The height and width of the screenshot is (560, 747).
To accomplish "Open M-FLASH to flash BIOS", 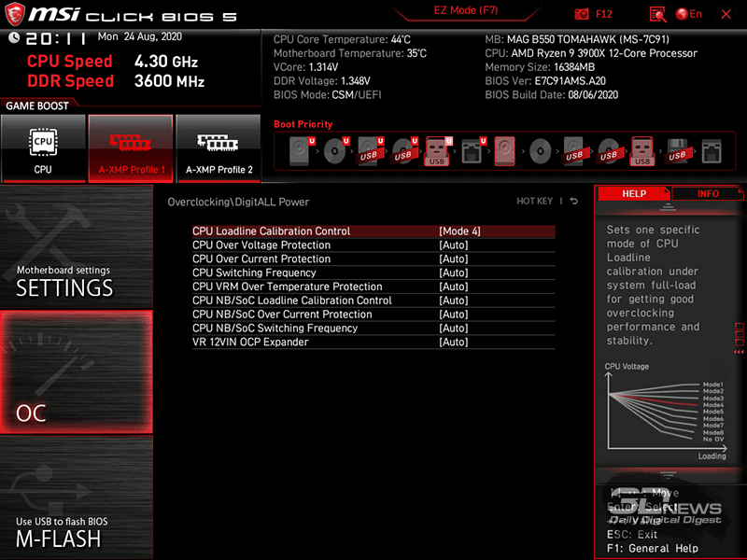I will tap(77, 497).
